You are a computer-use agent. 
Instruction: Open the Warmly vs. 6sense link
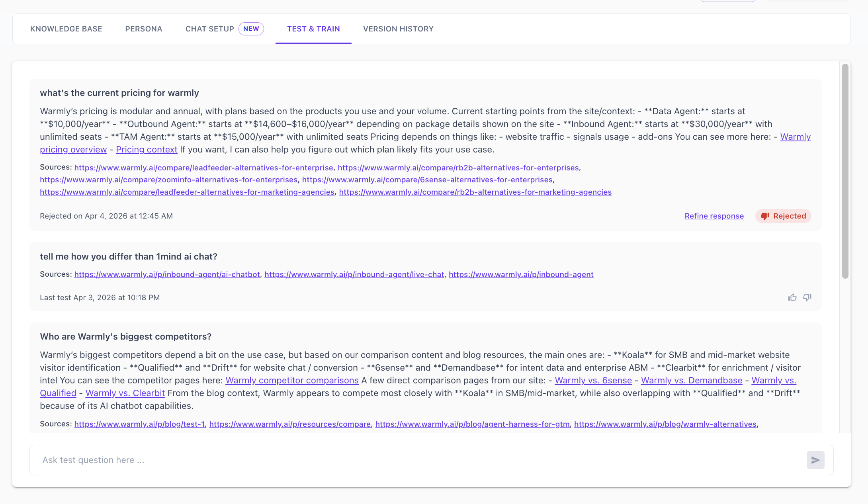click(x=593, y=380)
